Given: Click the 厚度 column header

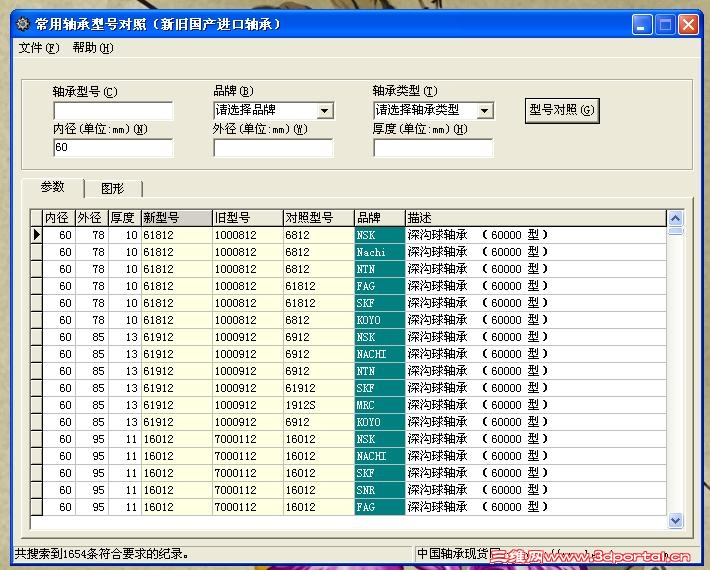Looking at the screenshot, I should pos(125,218).
